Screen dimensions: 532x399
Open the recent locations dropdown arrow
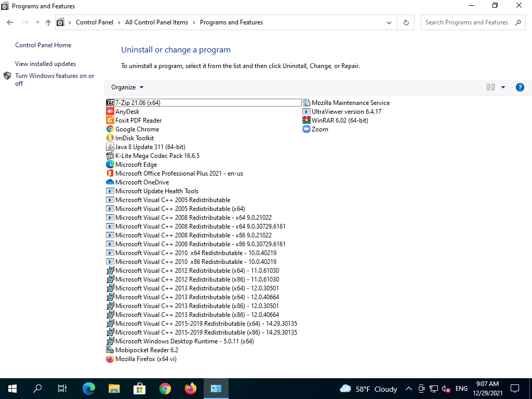pos(37,22)
